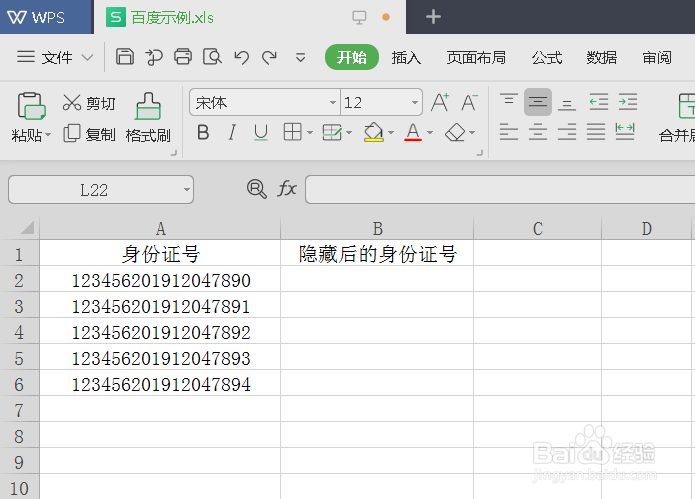This screenshot has width=695, height=499.
Task: Open the fill color dropdown arrow
Action: [390, 132]
